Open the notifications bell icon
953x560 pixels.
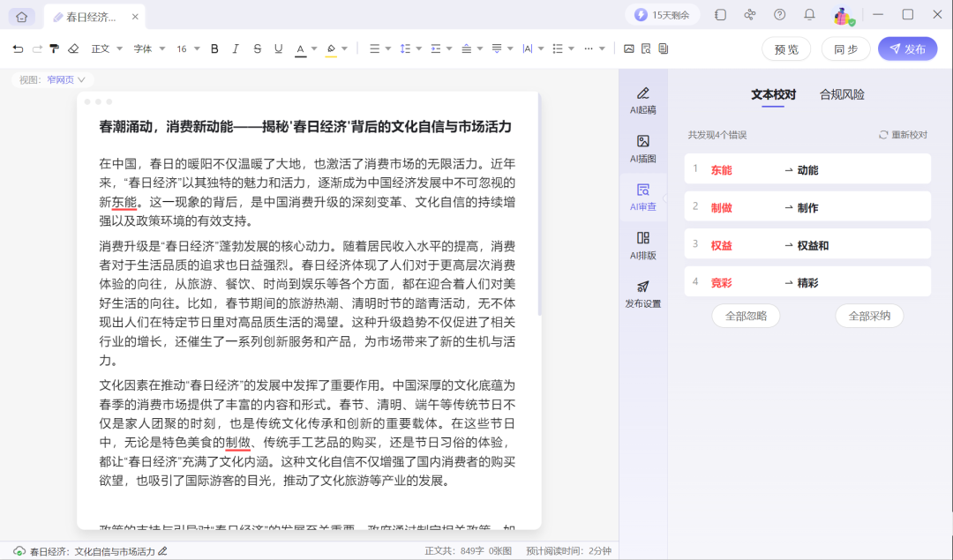809,15
